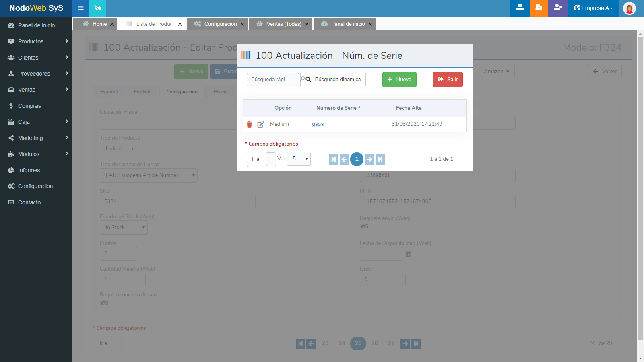Image resolution: width=644 pixels, height=362 pixels.
Task: Toggle the Requiere numero de serie checkbox
Action: (102, 303)
